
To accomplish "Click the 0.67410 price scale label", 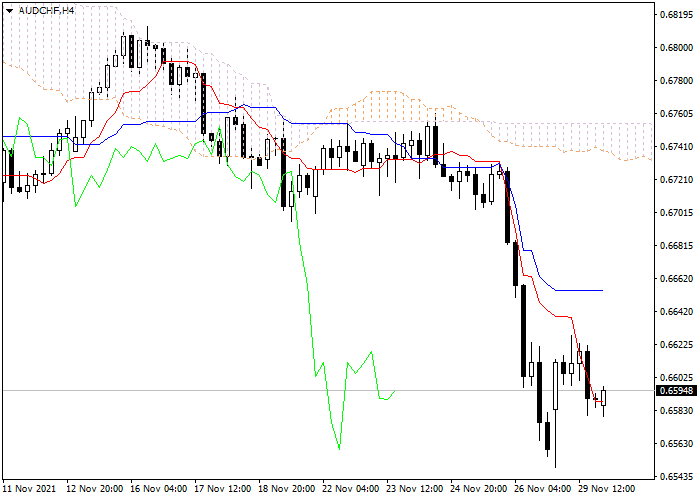I will [x=676, y=147].
